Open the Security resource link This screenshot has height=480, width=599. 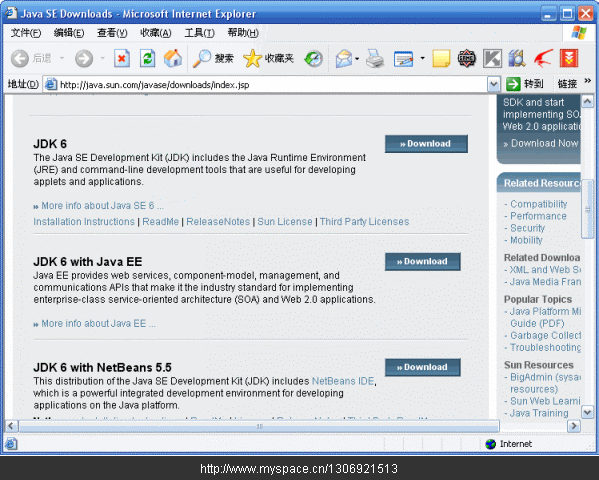(x=528, y=228)
